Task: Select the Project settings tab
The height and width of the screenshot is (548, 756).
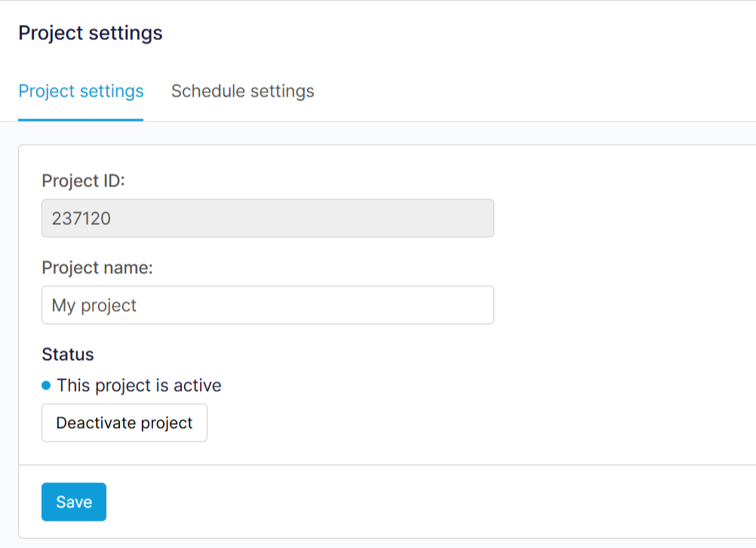Action: tap(81, 91)
